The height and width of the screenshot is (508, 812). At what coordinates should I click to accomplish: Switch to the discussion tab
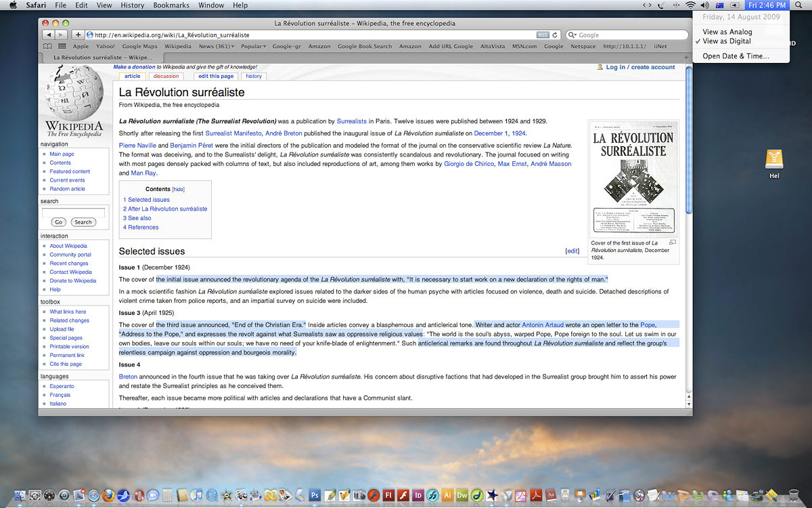(x=166, y=77)
